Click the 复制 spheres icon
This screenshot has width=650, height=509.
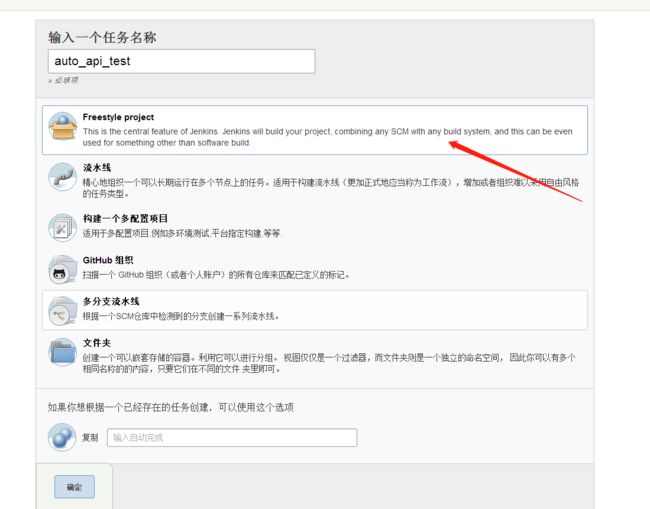coord(62,437)
